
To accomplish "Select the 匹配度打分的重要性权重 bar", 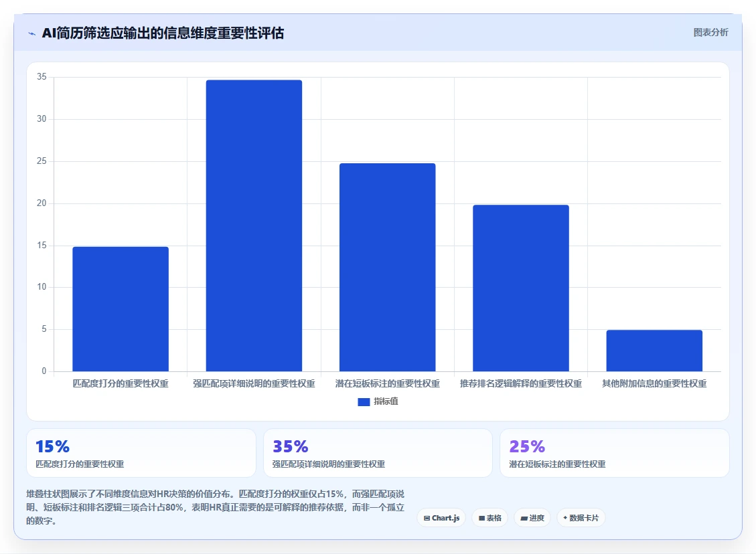I will [121, 309].
